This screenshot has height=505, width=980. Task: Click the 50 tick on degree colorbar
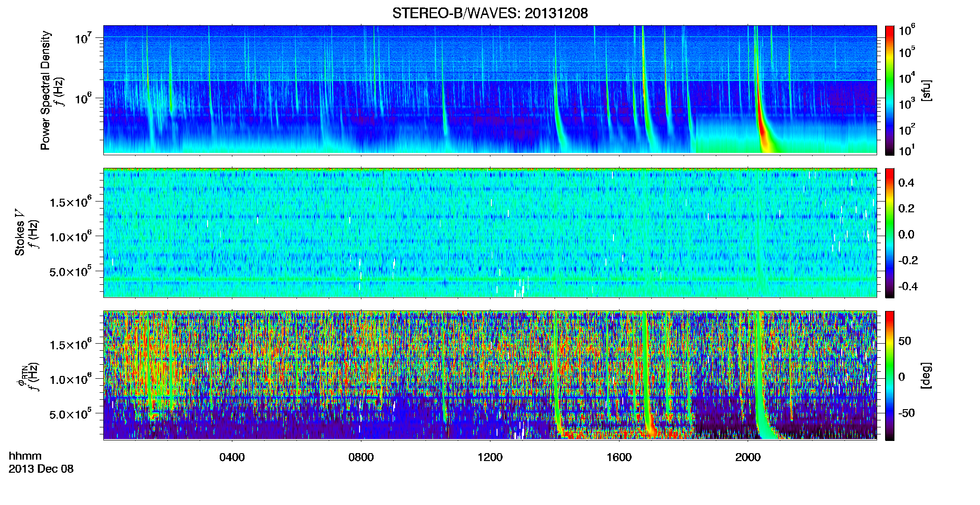(x=905, y=341)
